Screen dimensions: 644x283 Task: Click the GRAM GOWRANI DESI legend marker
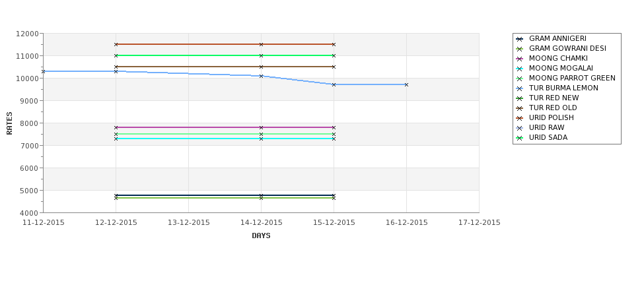[520, 49]
